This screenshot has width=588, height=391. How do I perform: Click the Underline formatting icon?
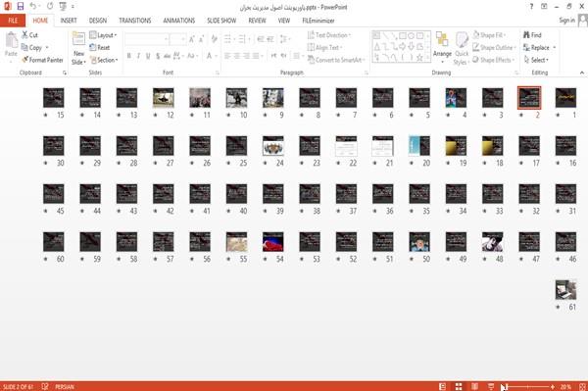click(x=148, y=56)
